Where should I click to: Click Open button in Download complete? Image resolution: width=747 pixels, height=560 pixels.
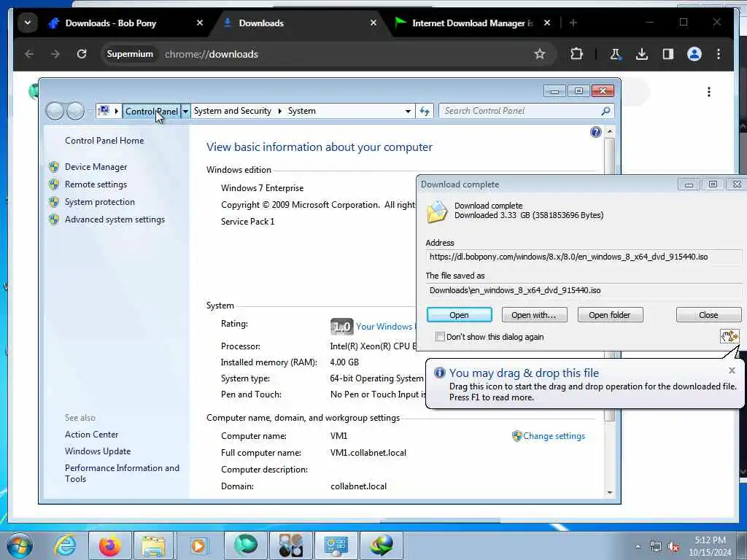tap(460, 315)
